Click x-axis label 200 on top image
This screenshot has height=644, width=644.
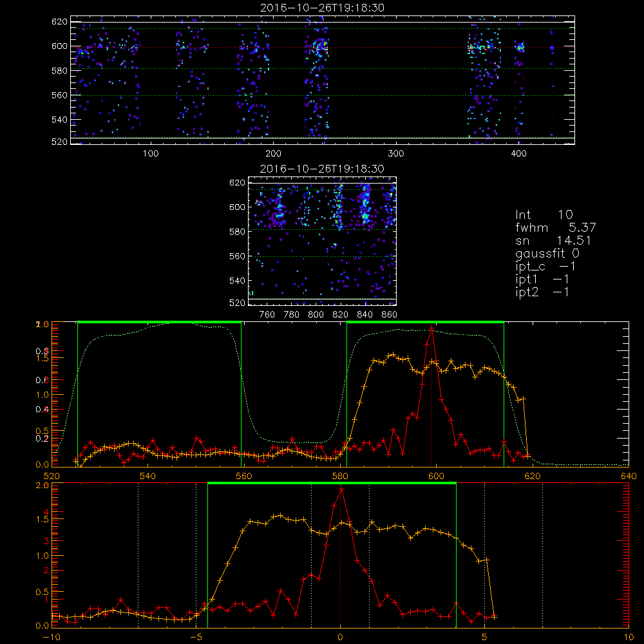pyautogui.click(x=273, y=154)
